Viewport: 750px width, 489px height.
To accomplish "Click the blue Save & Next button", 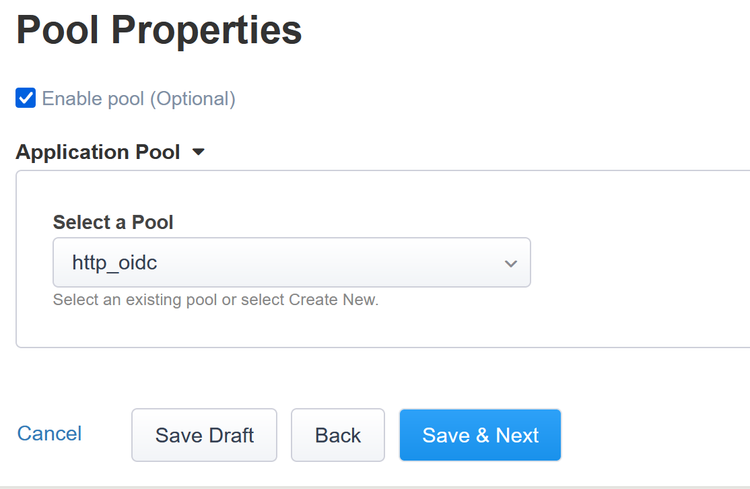I will [480, 435].
